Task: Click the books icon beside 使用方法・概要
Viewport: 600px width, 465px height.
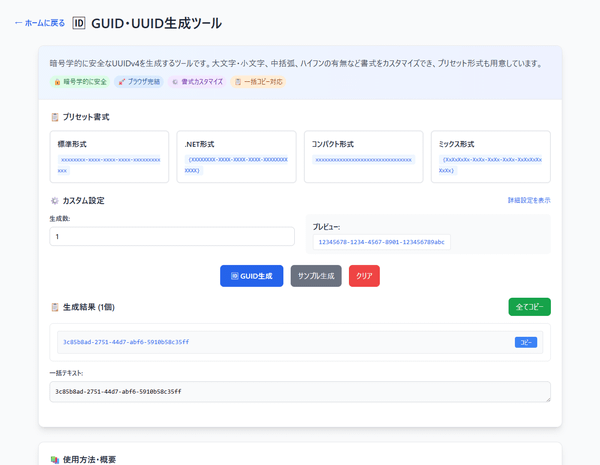Action: pos(55,460)
